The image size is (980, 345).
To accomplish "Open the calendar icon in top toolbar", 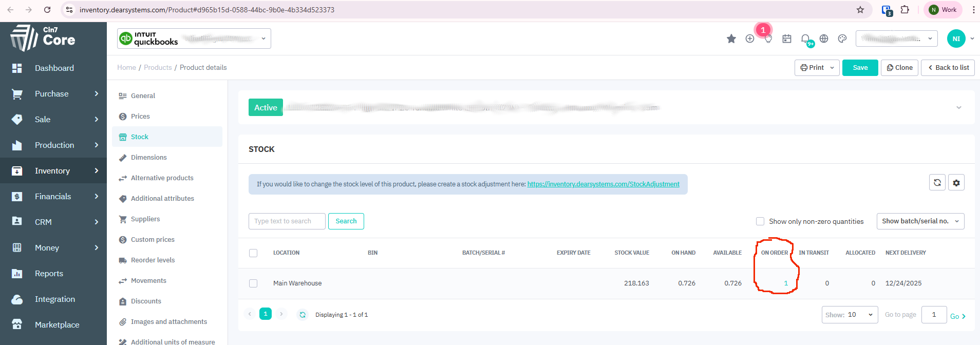I will point(787,39).
